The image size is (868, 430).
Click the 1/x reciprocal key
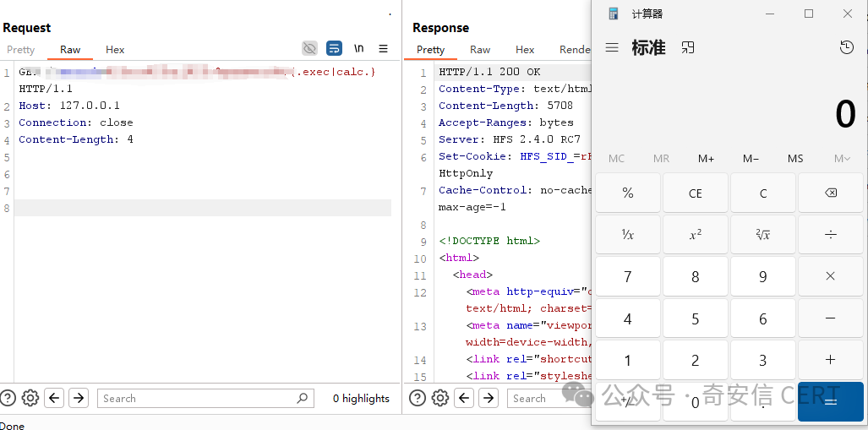(x=628, y=235)
